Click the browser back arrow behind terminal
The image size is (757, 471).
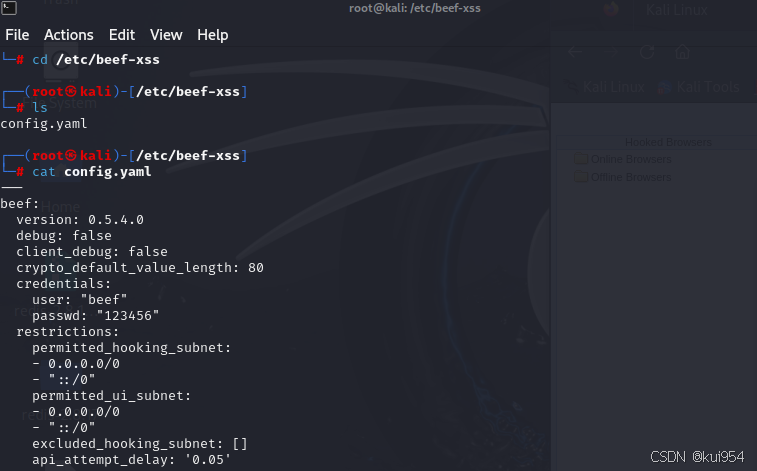click(575, 52)
